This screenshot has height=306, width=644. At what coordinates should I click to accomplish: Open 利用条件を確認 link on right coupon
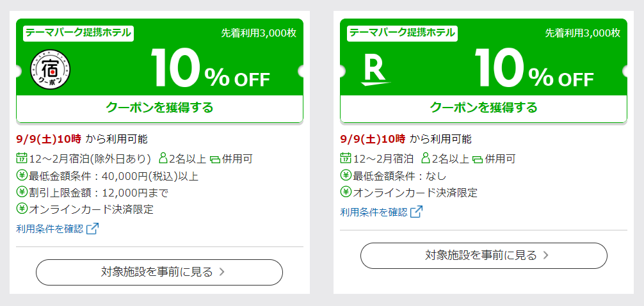pos(374,212)
